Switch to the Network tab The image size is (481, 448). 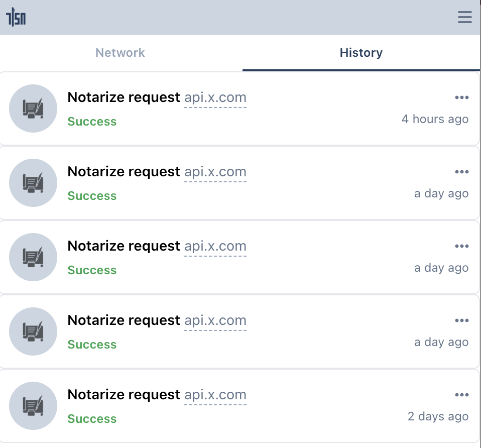tap(120, 52)
